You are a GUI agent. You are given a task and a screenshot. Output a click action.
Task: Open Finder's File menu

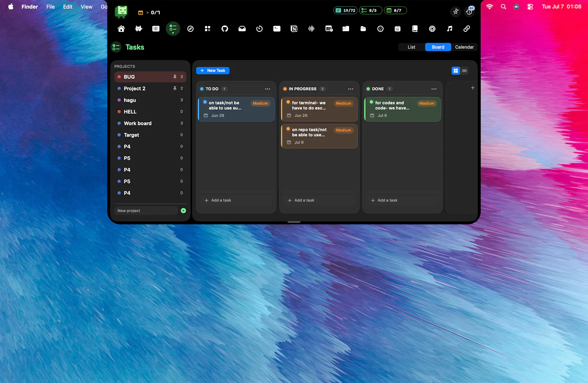point(50,7)
